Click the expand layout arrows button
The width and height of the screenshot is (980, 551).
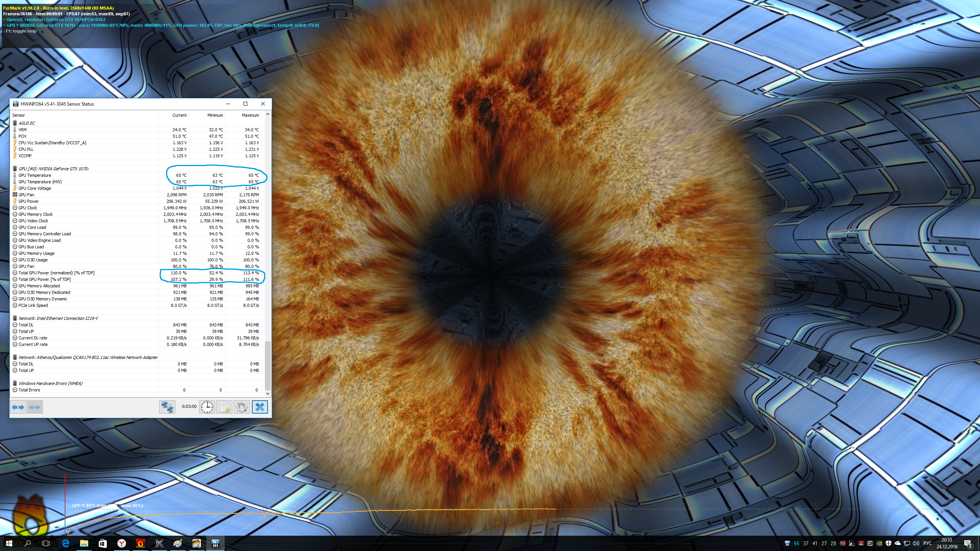(x=18, y=407)
